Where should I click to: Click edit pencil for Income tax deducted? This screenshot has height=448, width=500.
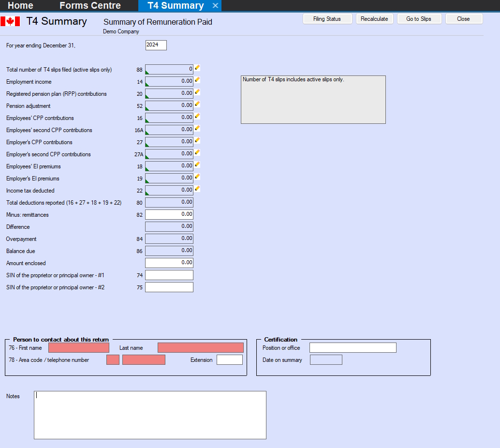click(197, 189)
